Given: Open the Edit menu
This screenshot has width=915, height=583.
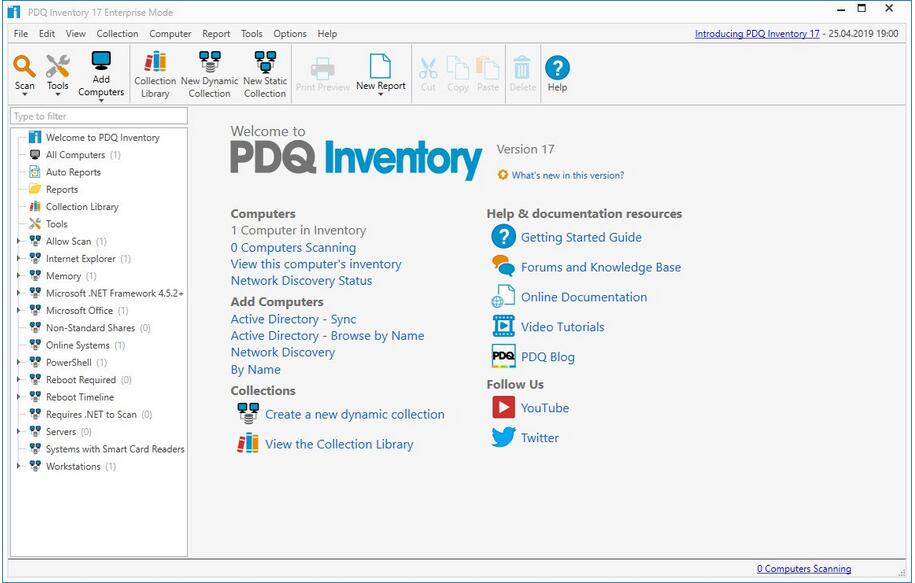Looking at the screenshot, I should [x=47, y=33].
